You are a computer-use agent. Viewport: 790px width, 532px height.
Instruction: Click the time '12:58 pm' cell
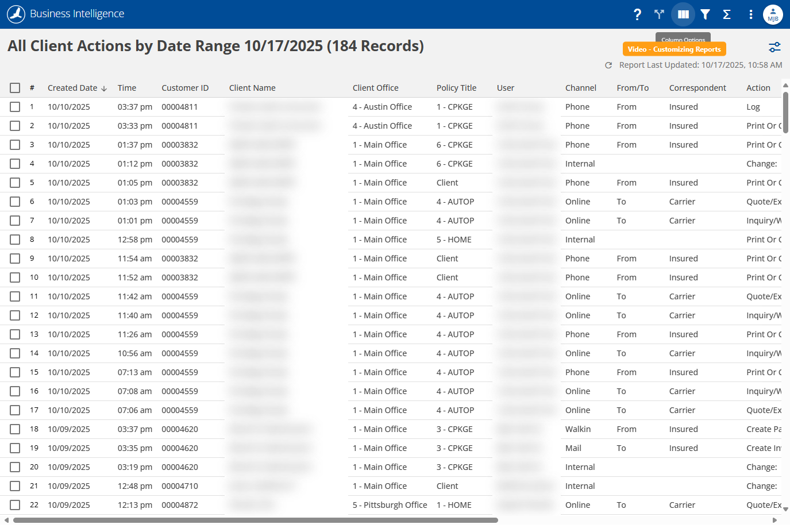pos(135,240)
